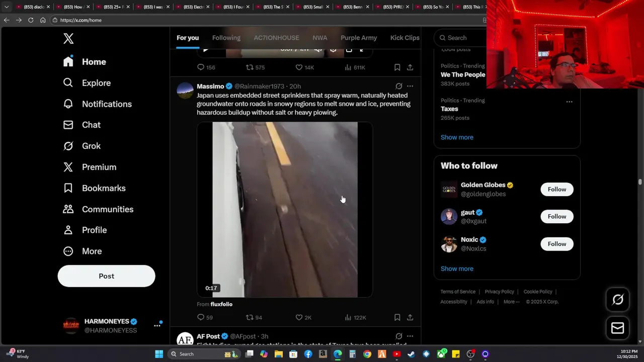Open options for the Taxes trend
Image resolution: width=644 pixels, height=362 pixels.
(569, 102)
